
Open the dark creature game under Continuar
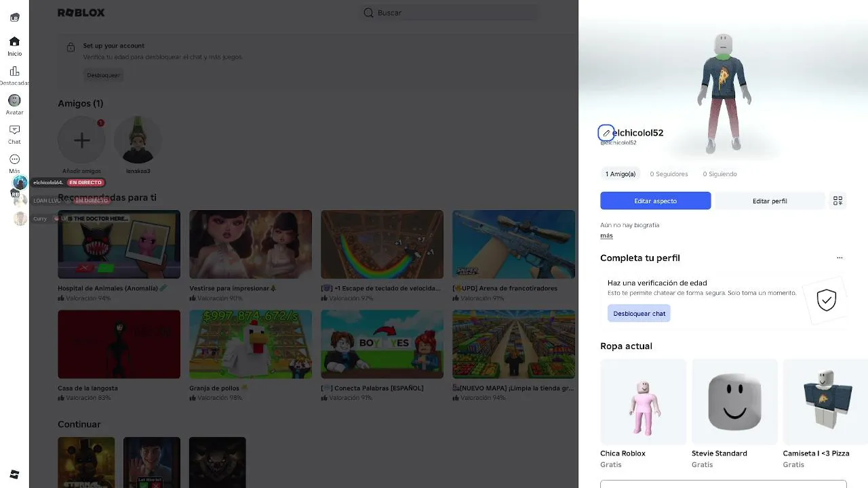point(218,462)
